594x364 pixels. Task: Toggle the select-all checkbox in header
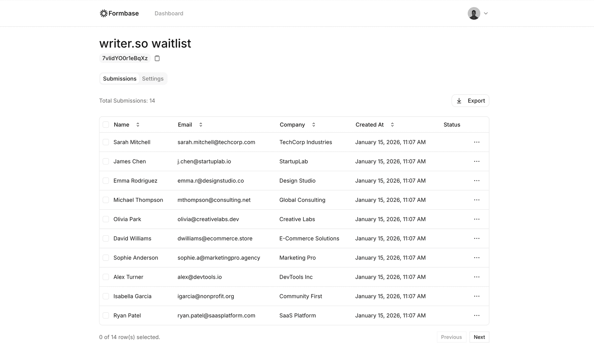point(106,125)
